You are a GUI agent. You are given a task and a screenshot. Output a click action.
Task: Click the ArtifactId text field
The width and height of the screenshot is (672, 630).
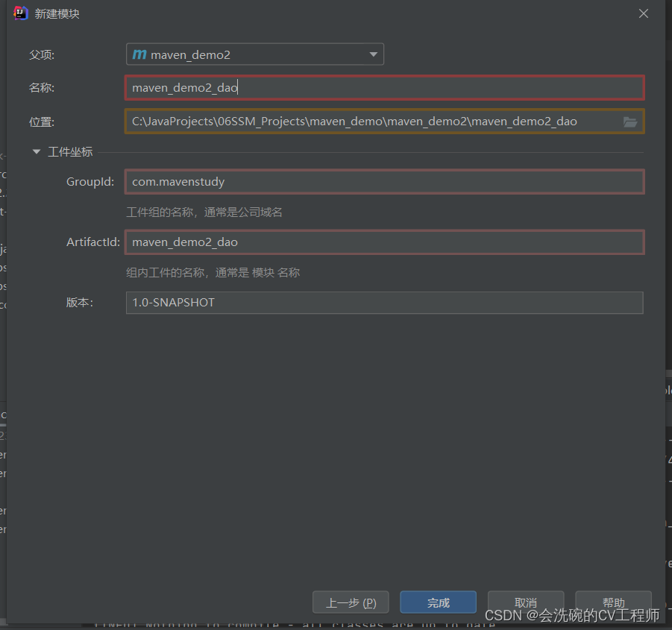tap(383, 242)
